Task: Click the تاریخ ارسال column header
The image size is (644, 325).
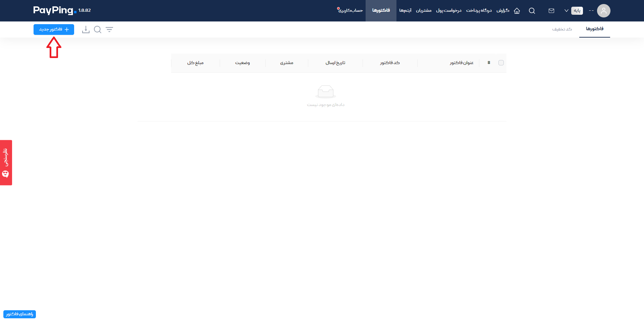Action: pyautogui.click(x=335, y=63)
